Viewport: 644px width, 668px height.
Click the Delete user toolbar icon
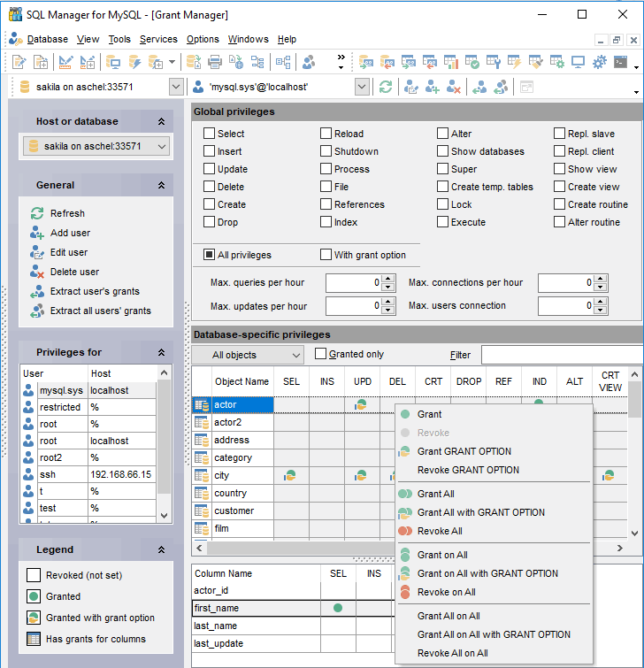pos(454,87)
